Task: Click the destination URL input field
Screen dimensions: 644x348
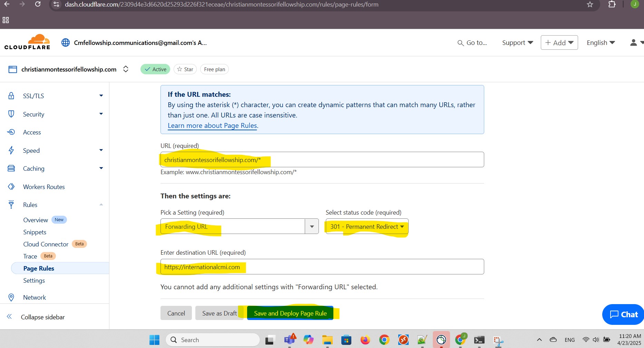Action: pos(322,267)
